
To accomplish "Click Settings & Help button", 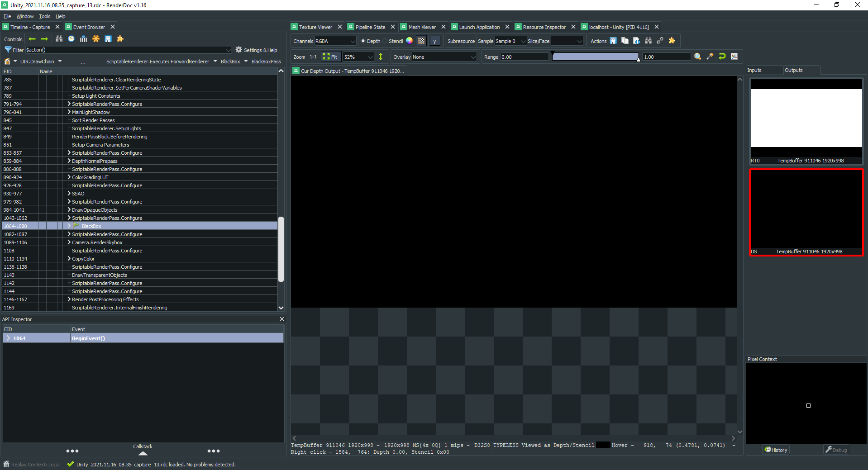I will pyautogui.click(x=256, y=50).
